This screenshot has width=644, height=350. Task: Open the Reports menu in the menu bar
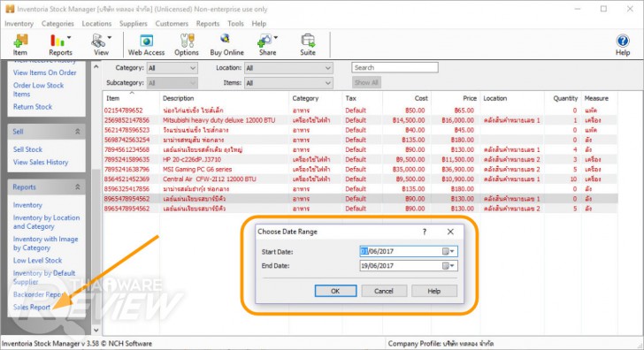tap(208, 24)
